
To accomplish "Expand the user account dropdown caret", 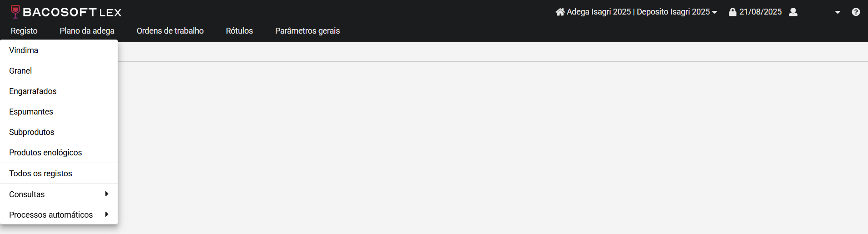I will pos(838,12).
